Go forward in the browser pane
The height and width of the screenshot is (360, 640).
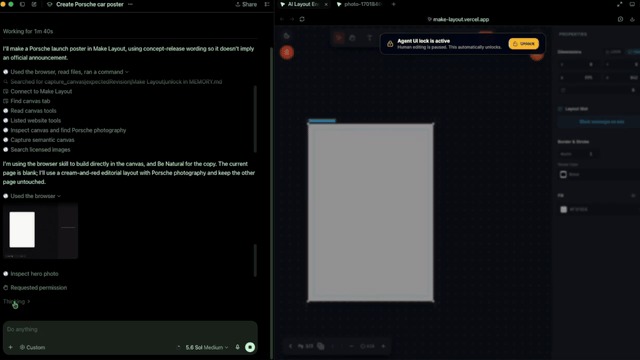point(292,19)
